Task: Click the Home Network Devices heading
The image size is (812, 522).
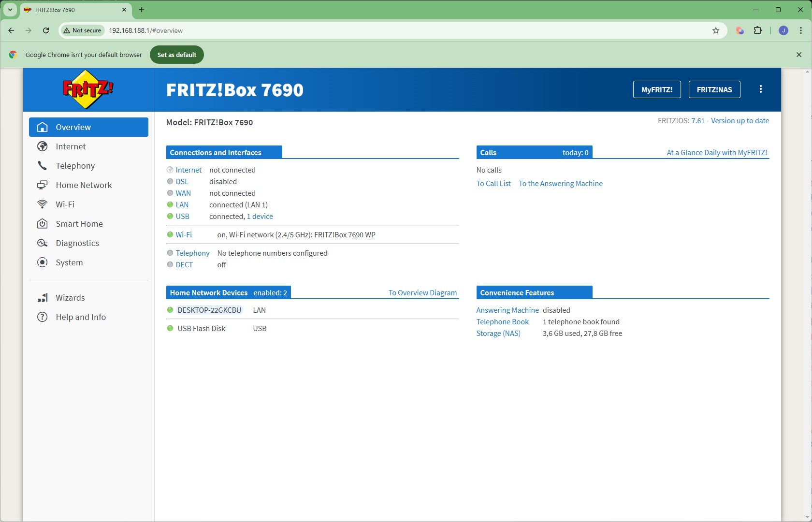Action: [209, 293]
